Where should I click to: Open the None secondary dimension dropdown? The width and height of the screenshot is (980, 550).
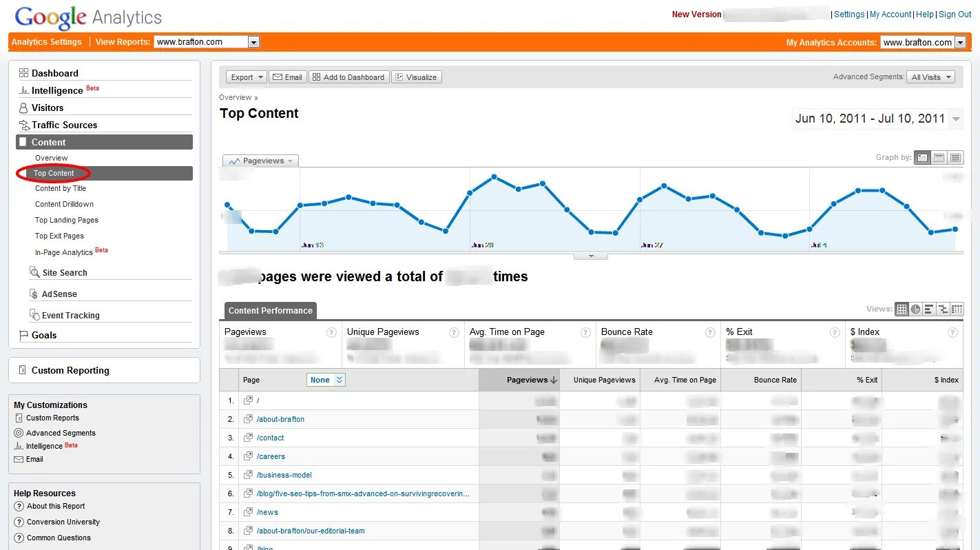(326, 380)
